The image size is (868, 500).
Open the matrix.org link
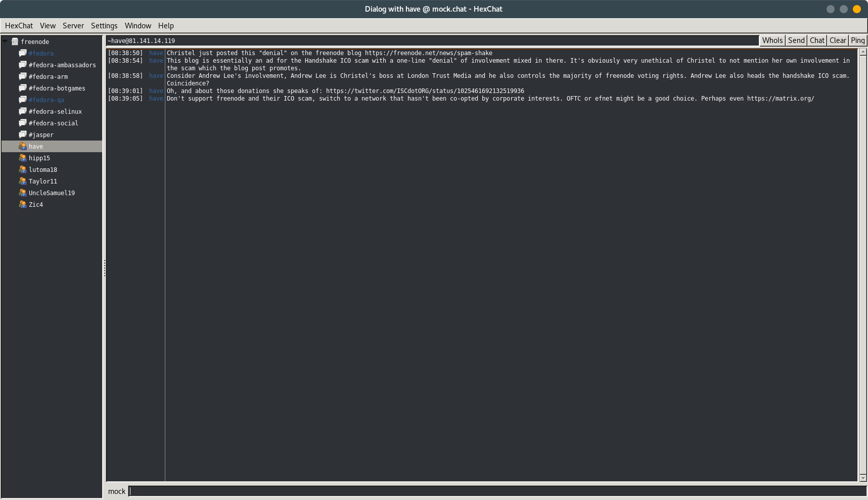tap(781, 99)
